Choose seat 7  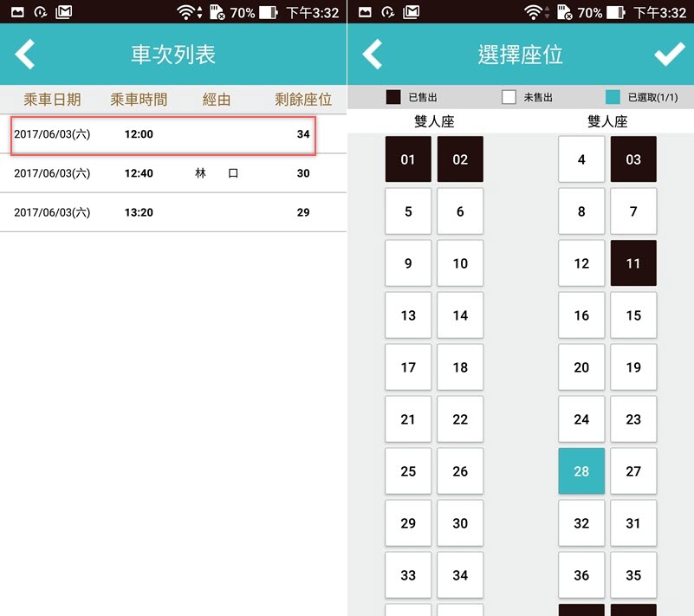click(633, 211)
